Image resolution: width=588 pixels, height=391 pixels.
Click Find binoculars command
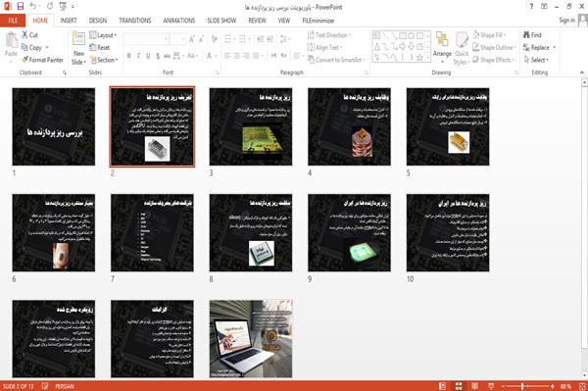pos(532,35)
